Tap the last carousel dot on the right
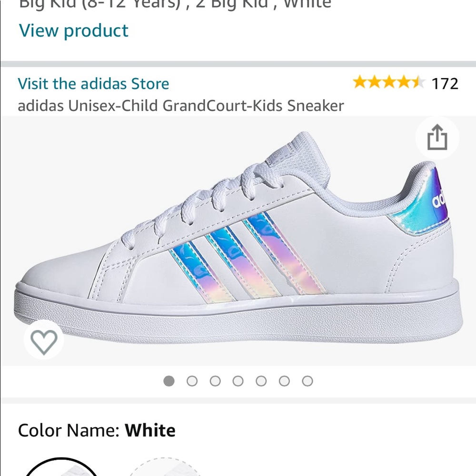The image size is (476, 476). tap(308, 381)
